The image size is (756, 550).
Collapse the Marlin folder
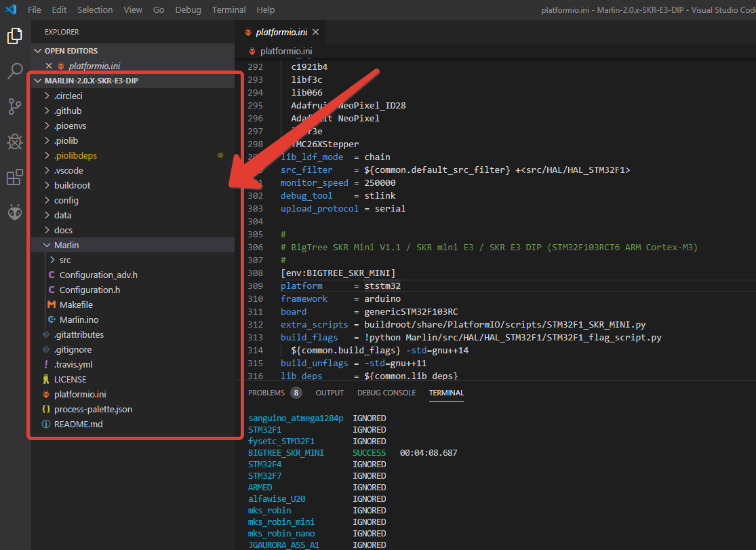pyautogui.click(x=66, y=245)
